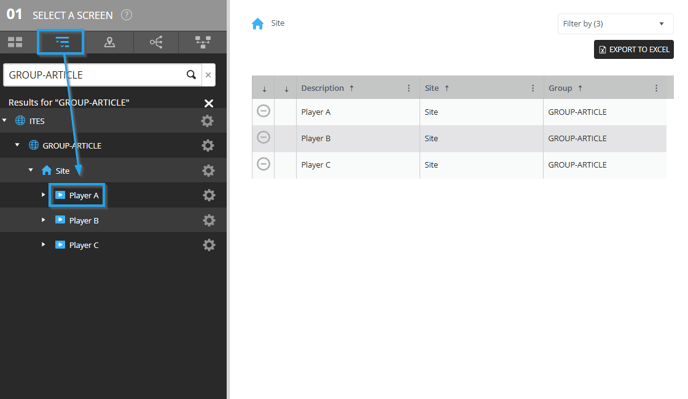Viewport: 688px width, 399px height.
Task: Click the Player B description cell
Action: pos(358,139)
